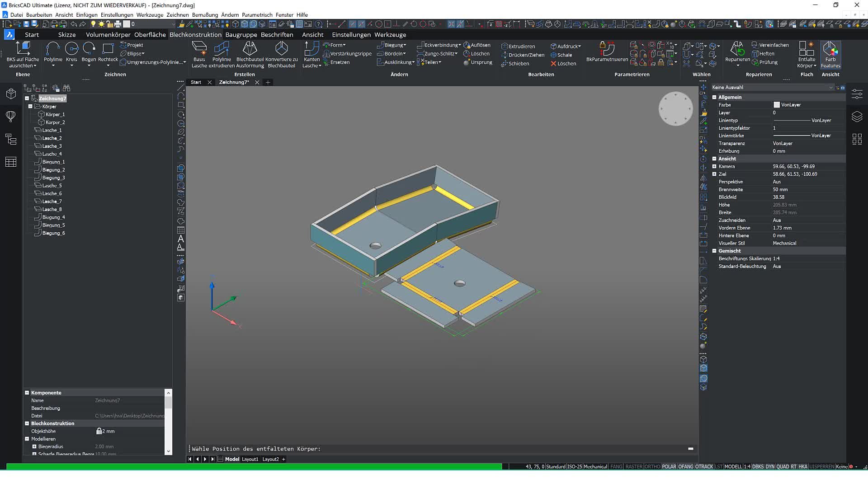
Task: Create a Basis Lasche
Action: [199, 54]
